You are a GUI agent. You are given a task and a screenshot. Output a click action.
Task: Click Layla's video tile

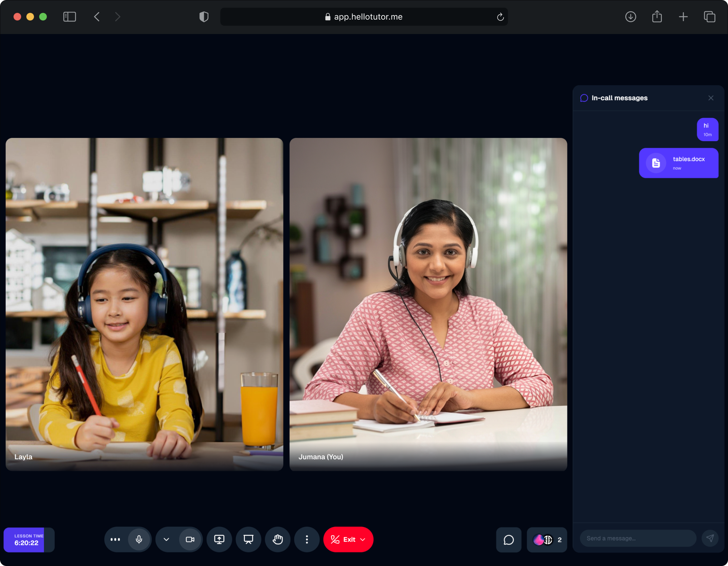point(144,304)
